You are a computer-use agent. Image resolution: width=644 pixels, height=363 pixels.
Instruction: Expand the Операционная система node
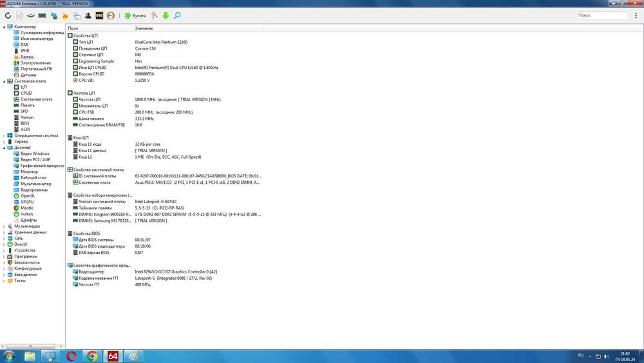click(4, 135)
